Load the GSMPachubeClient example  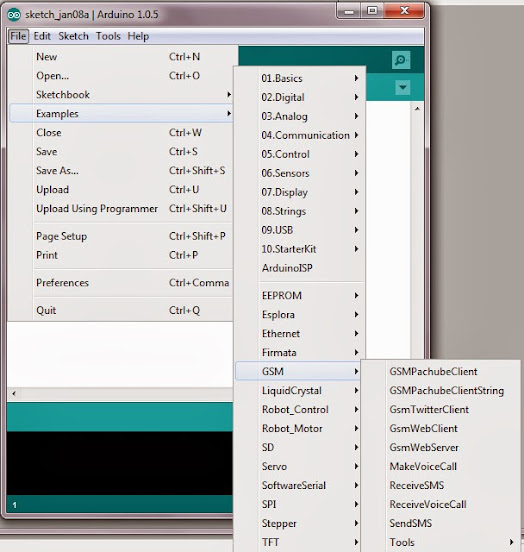pyautogui.click(x=440, y=372)
